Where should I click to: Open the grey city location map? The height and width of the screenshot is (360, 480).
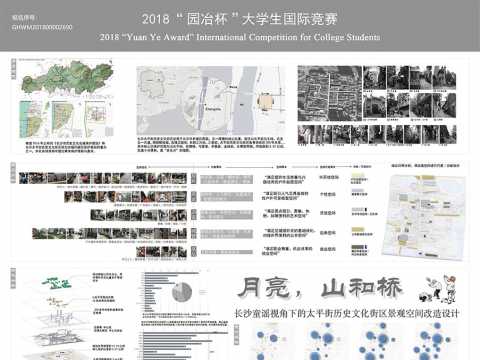tap(211, 100)
